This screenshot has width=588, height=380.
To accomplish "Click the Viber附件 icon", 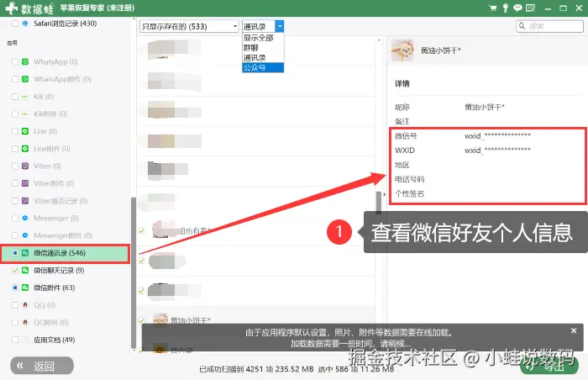I will pos(25,183).
